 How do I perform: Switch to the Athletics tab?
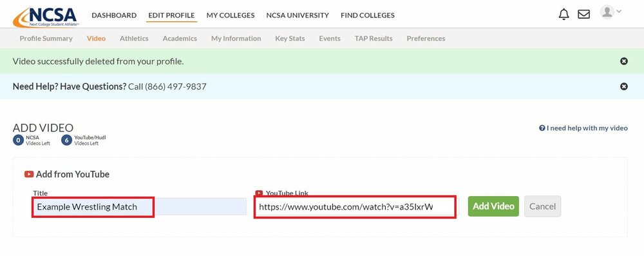[x=134, y=38]
